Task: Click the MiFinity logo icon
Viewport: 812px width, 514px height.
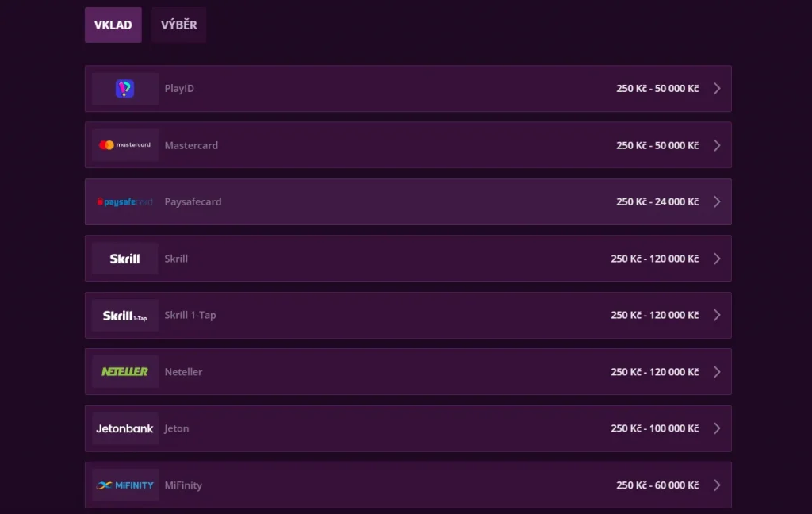Action: tap(124, 485)
